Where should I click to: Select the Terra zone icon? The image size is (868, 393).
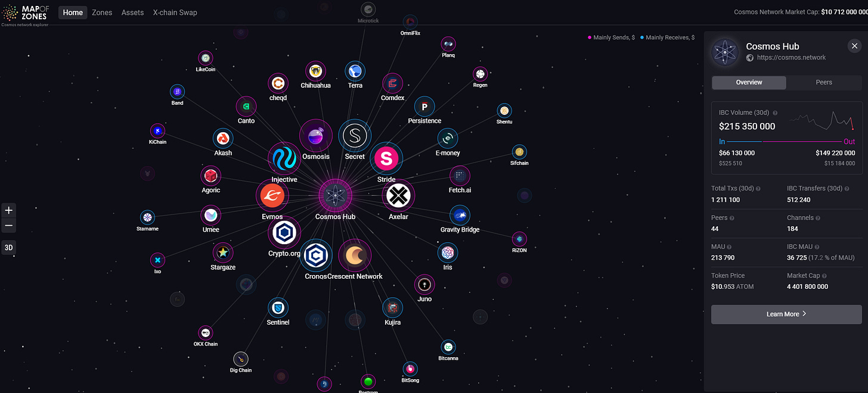point(355,71)
